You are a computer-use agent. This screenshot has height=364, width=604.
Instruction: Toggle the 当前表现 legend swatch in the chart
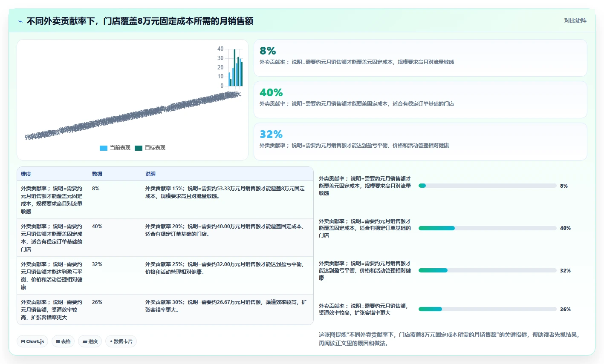tap(104, 148)
